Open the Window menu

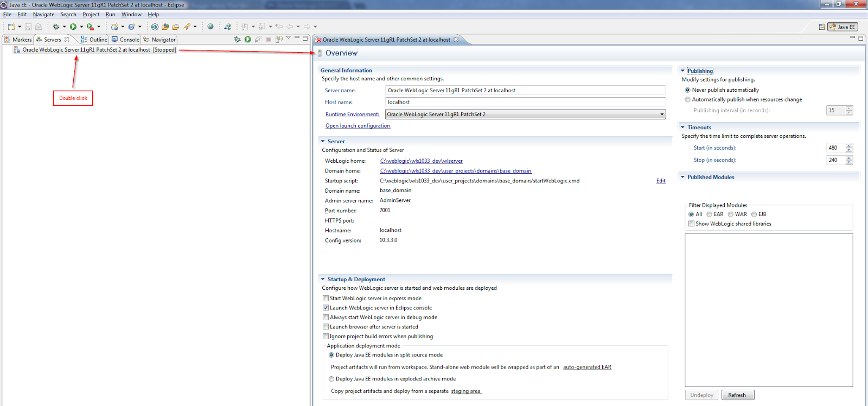131,15
